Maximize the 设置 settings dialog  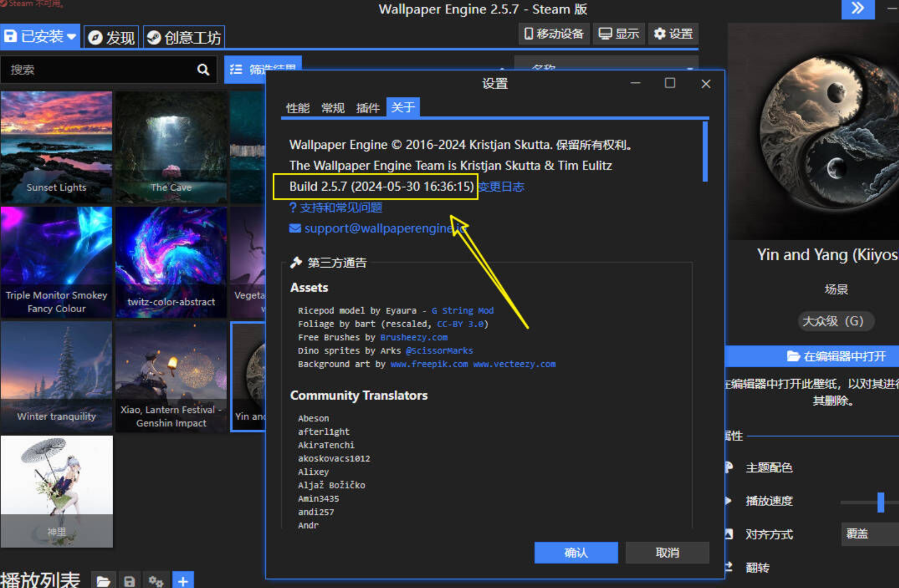(x=670, y=83)
